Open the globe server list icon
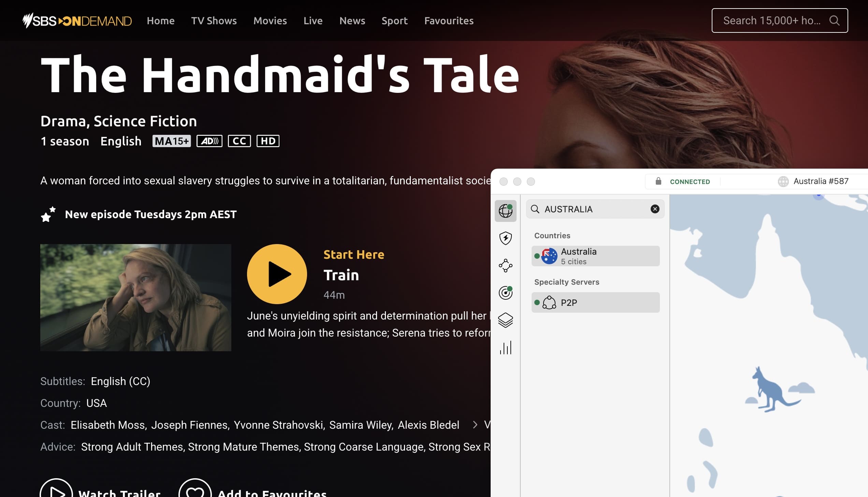This screenshot has height=497, width=868. (x=505, y=211)
